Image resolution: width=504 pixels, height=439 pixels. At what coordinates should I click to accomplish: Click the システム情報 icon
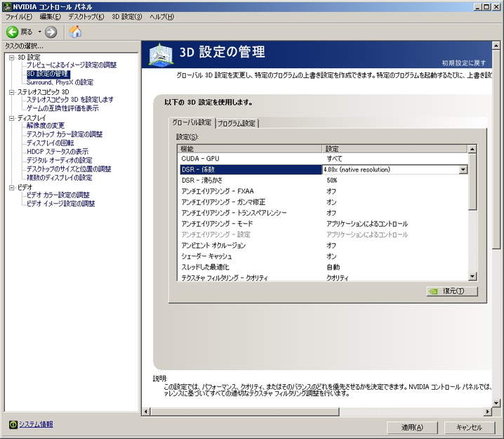coord(13,424)
